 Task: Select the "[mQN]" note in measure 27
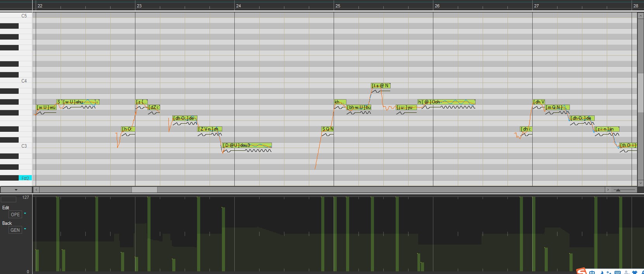click(557, 107)
